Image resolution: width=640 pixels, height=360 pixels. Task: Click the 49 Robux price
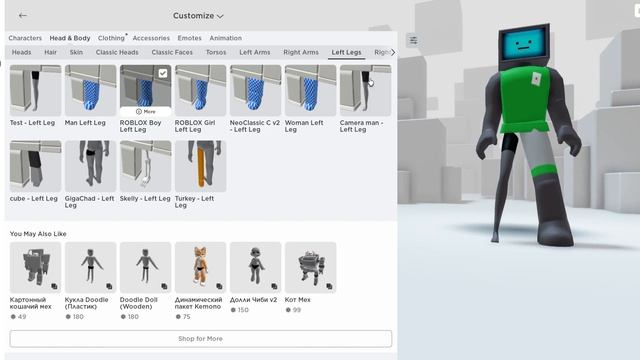point(18,317)
